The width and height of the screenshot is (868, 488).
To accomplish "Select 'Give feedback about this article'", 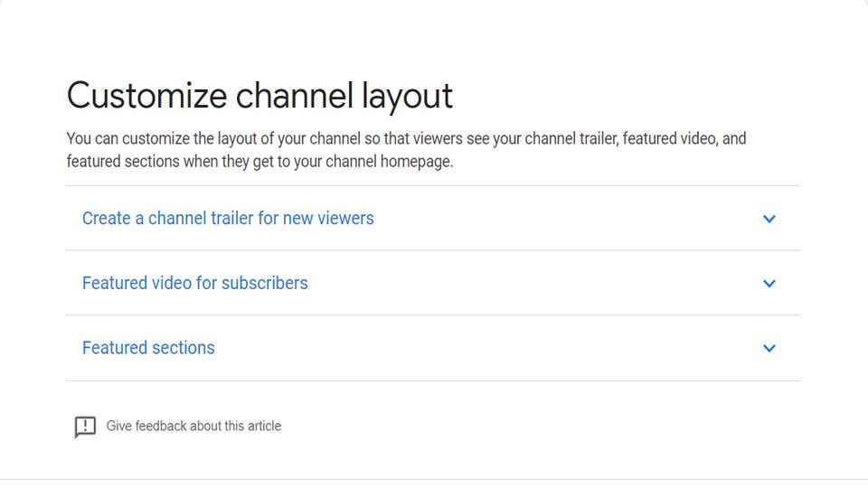I will click(x=193, y=426).
